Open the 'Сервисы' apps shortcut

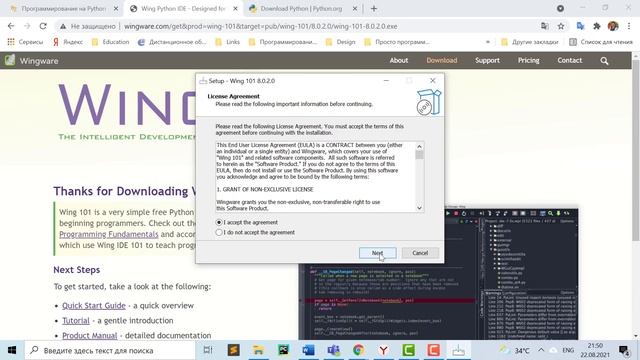coord(25,42)
